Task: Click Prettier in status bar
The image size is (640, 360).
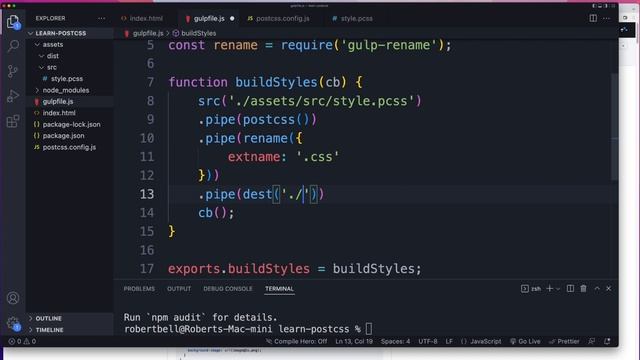Action: (564, 341)
